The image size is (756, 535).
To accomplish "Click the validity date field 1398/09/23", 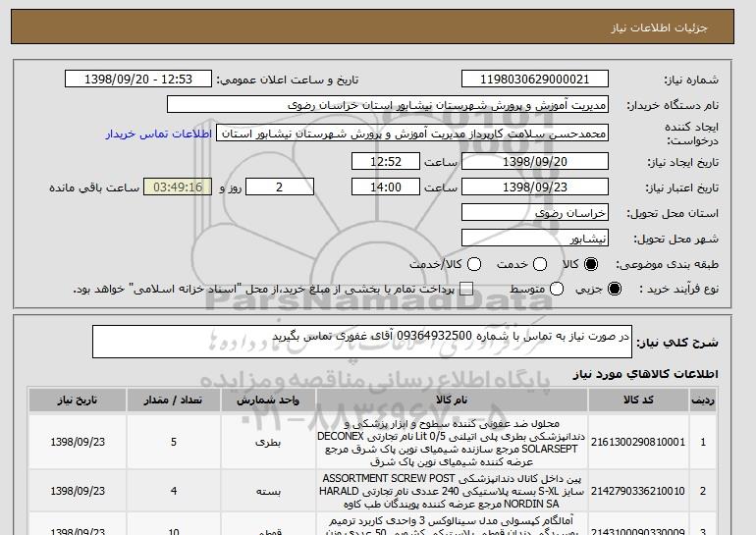I will (535, 187).
